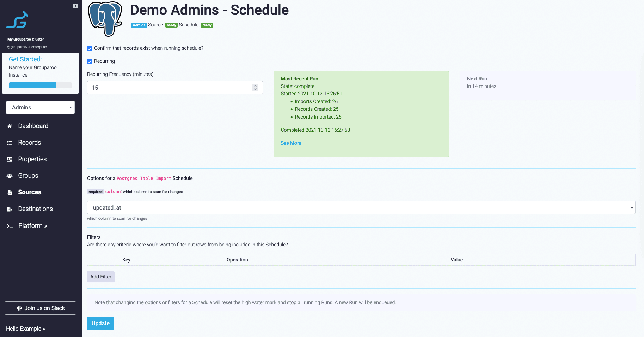Image resolution: width=644 pixels, height=337 pixels.
Task: Click the Get Started progress bar
Action: [40, 85]
